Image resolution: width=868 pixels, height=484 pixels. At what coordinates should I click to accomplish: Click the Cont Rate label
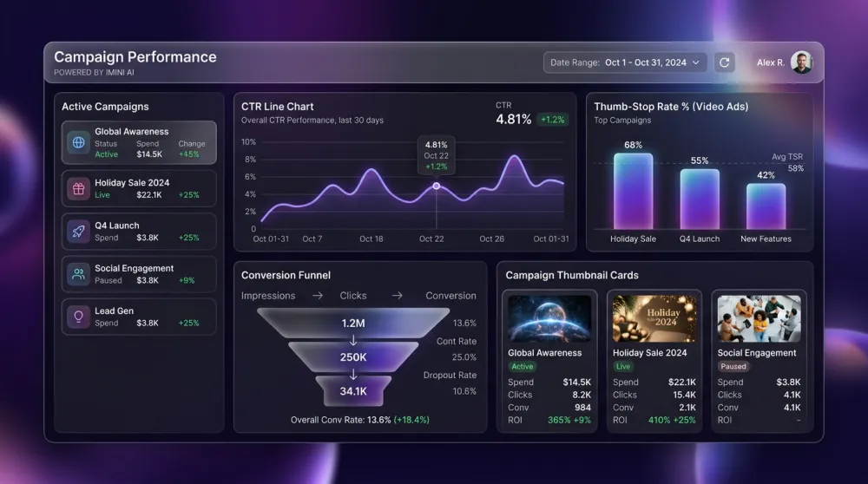pyautogui.click(x=457, y=341)
